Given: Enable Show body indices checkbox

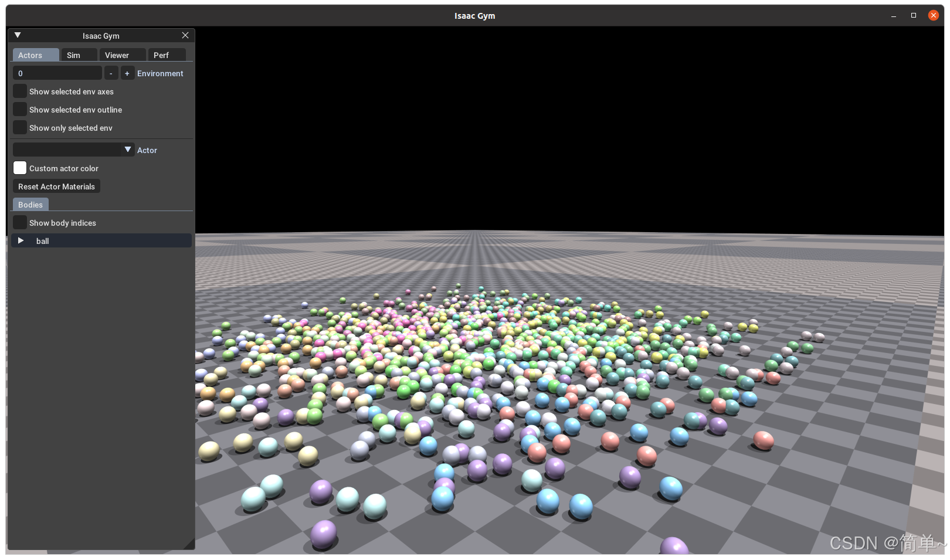Looking at the screenshot, I should click(x=20, y=223).
